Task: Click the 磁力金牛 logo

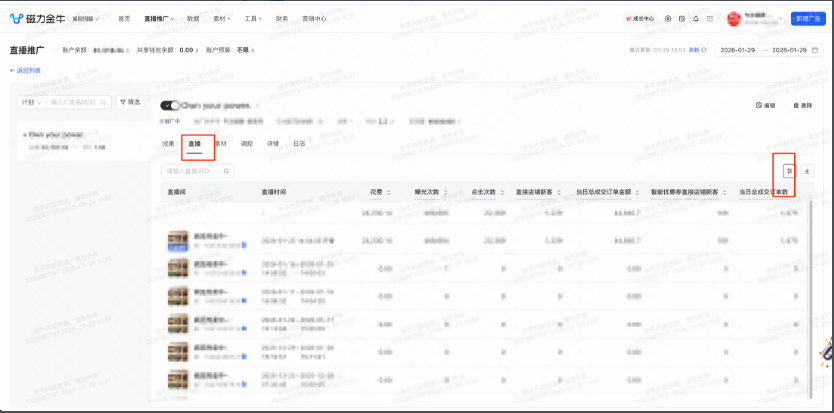Action: (37, 19)
